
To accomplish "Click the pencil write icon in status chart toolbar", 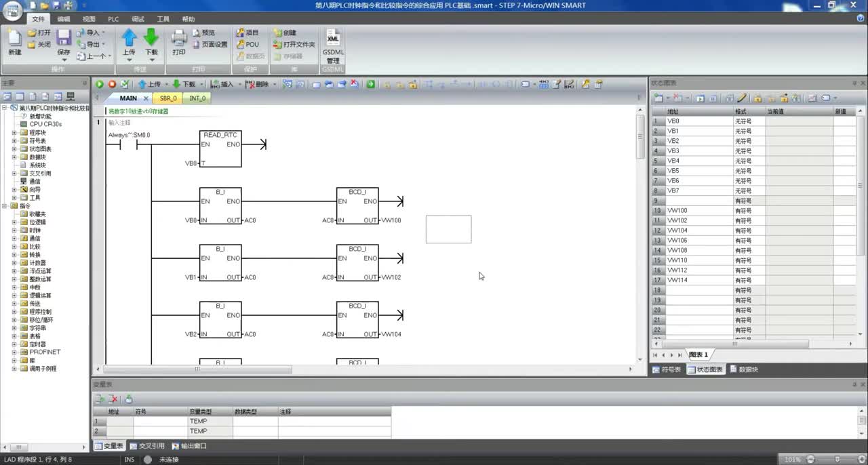I will 742,98.
